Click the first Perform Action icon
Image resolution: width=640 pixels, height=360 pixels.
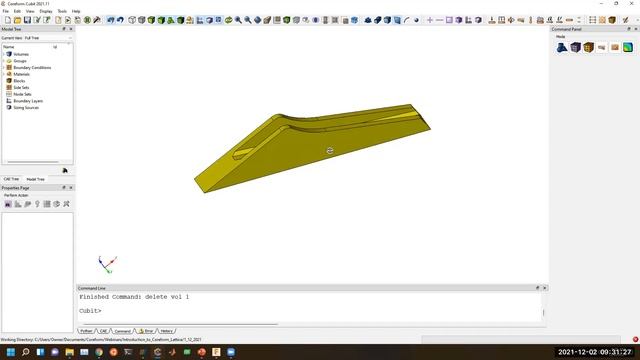click(8, 204)
